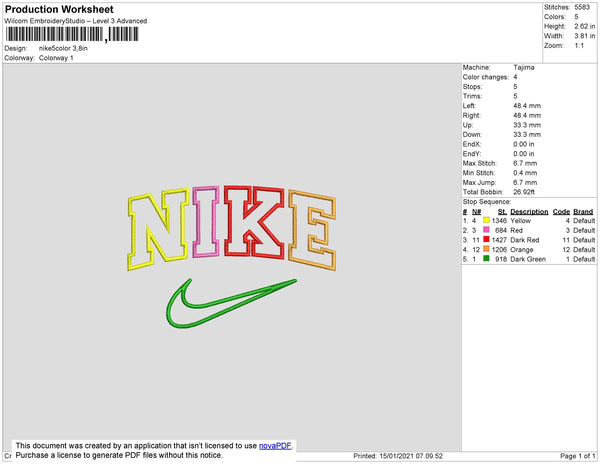
Task: Select the Dark Green color swatch
Action: point(486,259)
